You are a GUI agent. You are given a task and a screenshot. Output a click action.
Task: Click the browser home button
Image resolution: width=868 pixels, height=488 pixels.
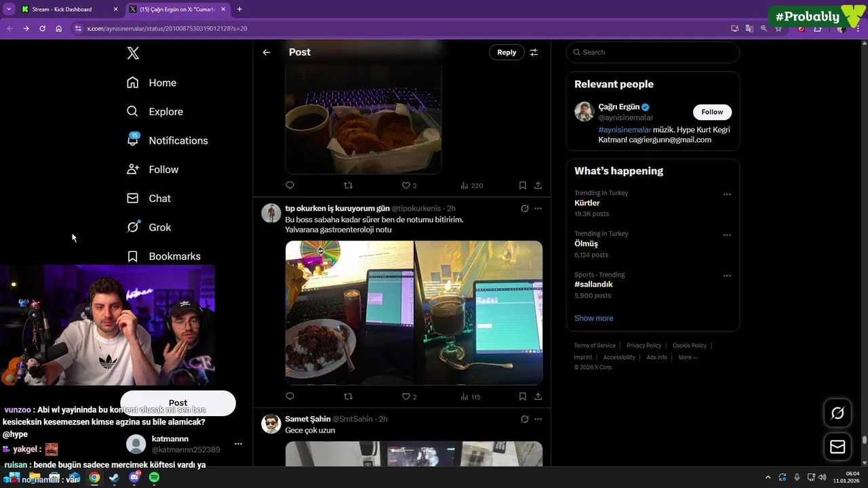point(59,28)
